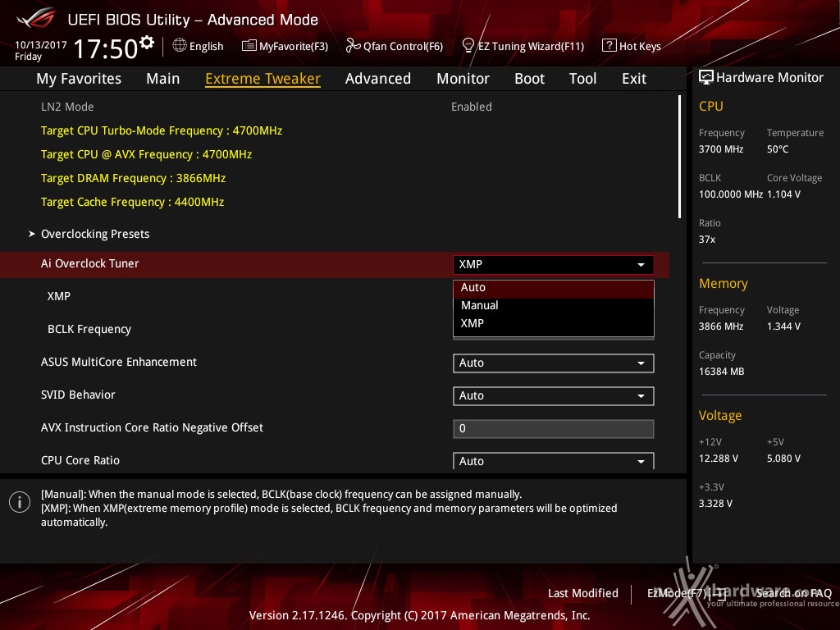Click the Capacity value 16384 MB
Screen dimensions: 840x630
click(x=722, y=372)
